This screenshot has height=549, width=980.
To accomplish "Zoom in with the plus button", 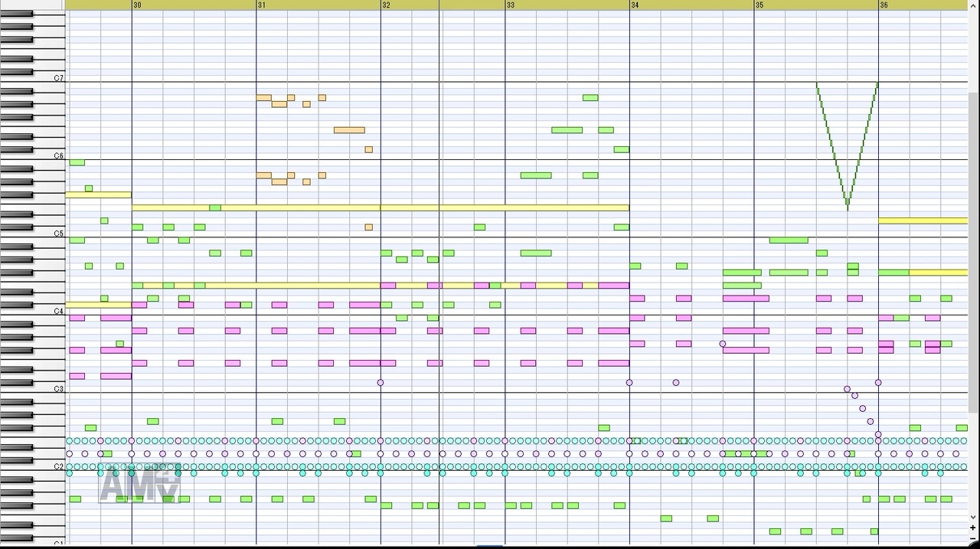I will click(x=973, y=528).
